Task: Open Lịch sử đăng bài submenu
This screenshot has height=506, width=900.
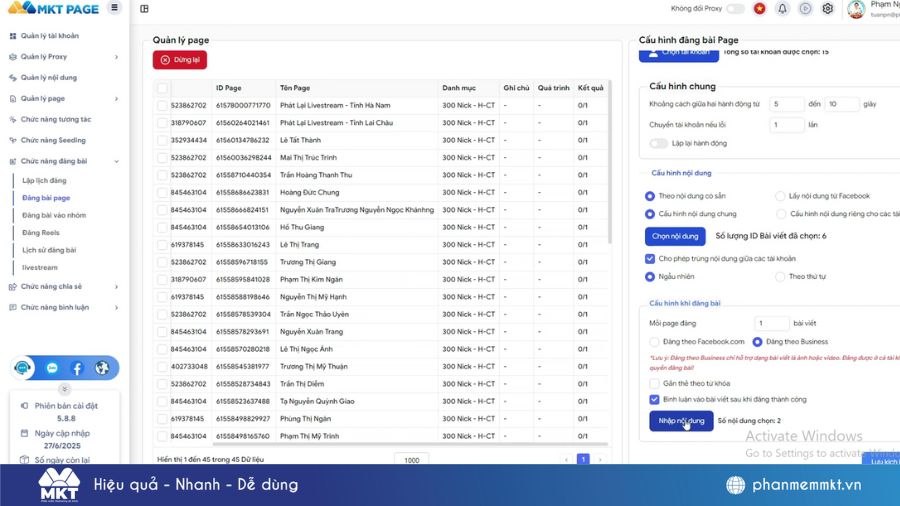Action: pos(49,250)
